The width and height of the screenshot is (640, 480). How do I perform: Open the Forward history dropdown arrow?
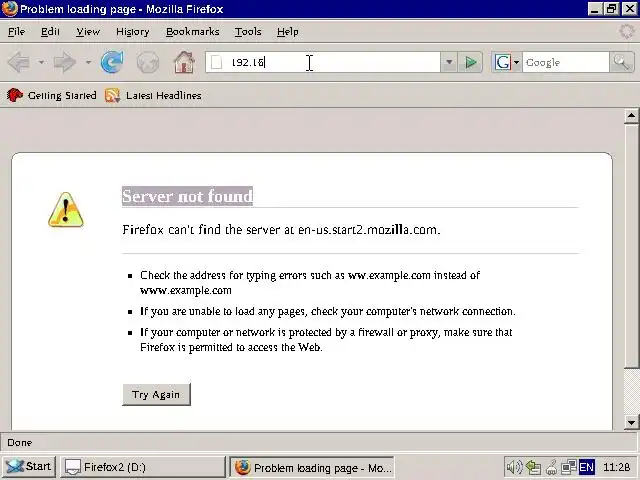click(88, 62)
